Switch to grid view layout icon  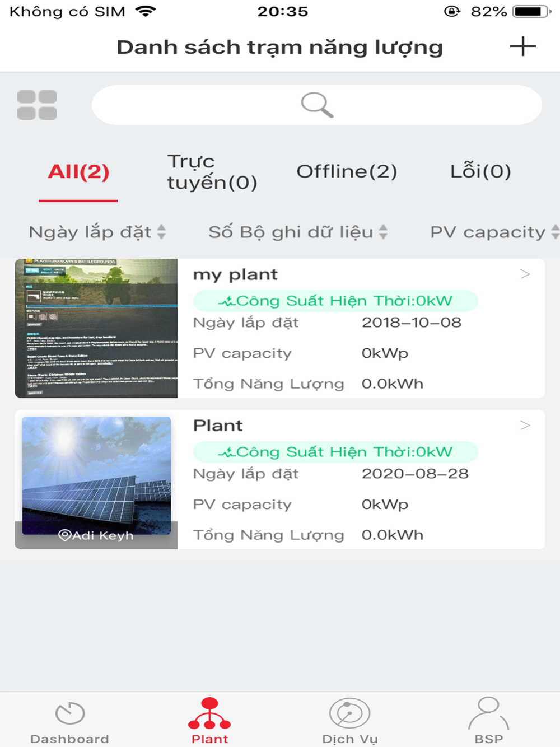click(x=37, y=105)
